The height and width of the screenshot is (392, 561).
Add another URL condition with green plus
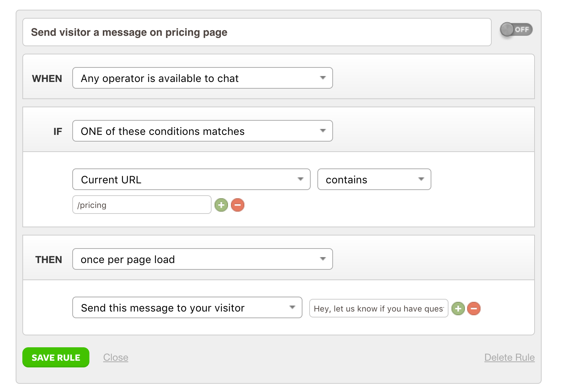221,205
